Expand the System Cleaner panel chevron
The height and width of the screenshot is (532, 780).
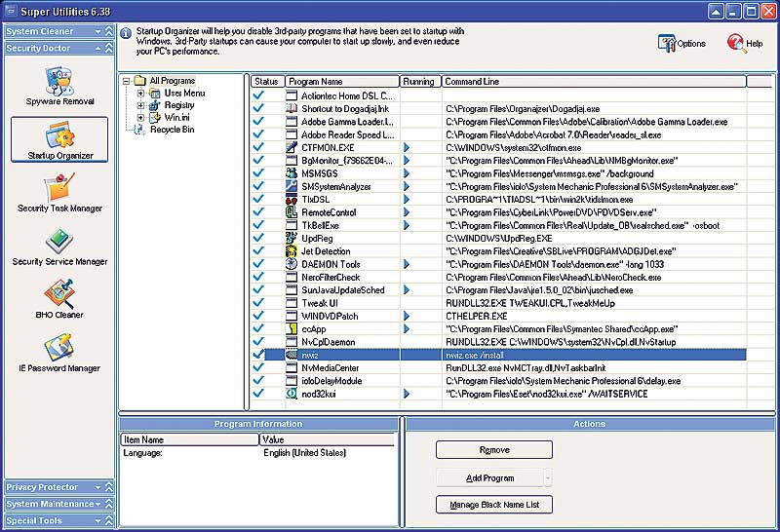[109, 31]
